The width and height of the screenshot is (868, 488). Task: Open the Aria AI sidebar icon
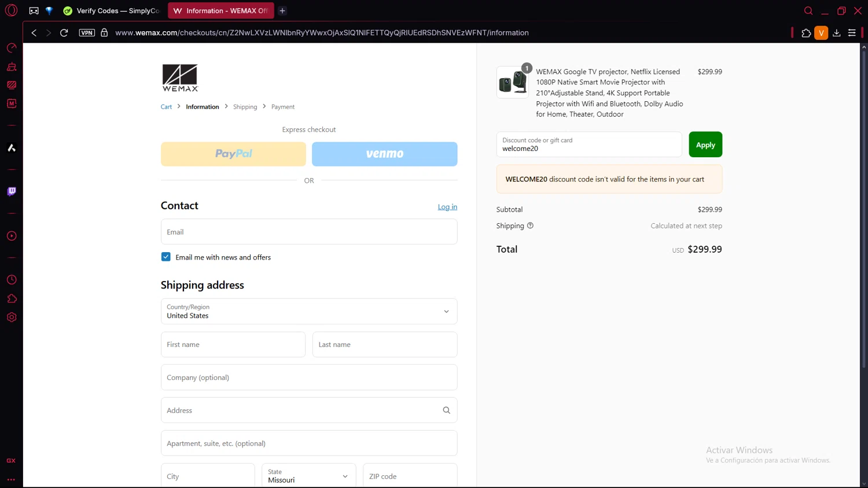[x=12, y=148]
